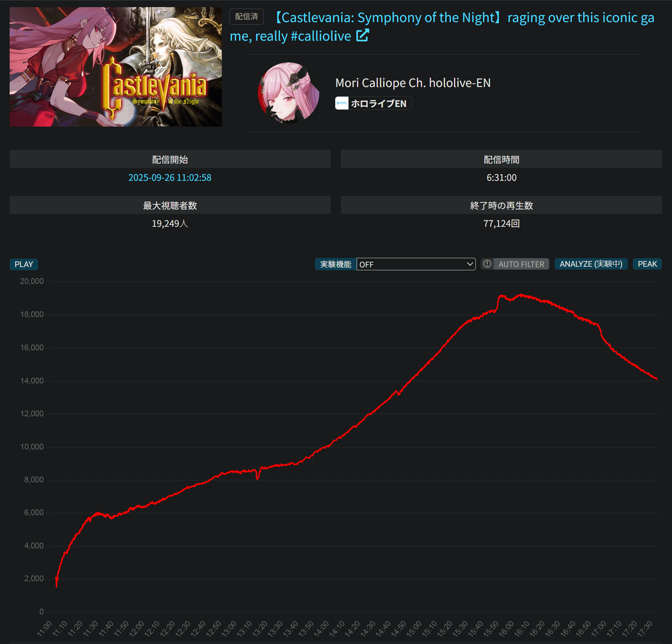Click the 配信済 status badge
This screenshot has height=644, width=672.
(x=246, y=16)
